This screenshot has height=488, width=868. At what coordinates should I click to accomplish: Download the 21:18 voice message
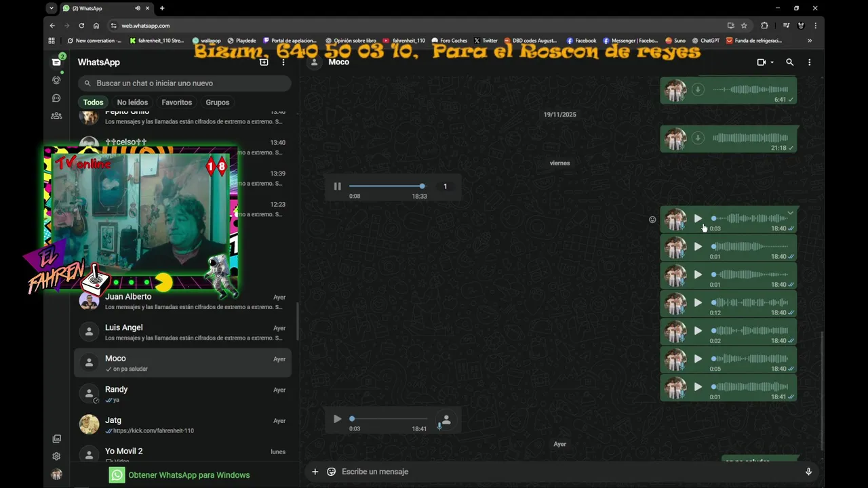pyautogui.click(x=698, y=138)
